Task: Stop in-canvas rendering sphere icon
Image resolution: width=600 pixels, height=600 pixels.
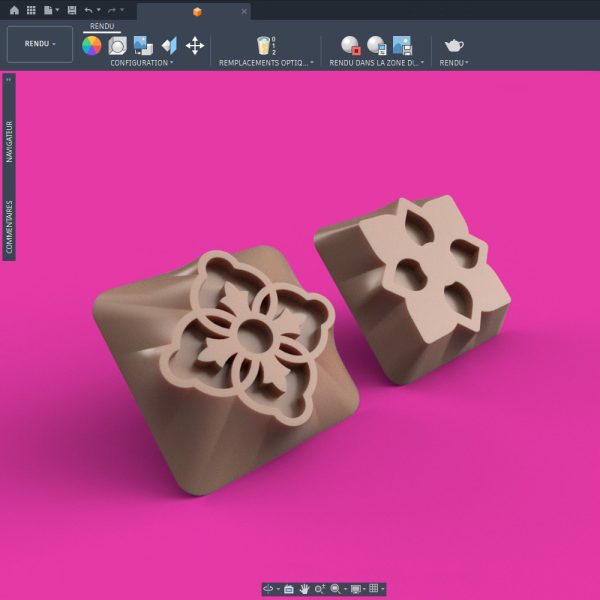Action: [x=351, y=46]
